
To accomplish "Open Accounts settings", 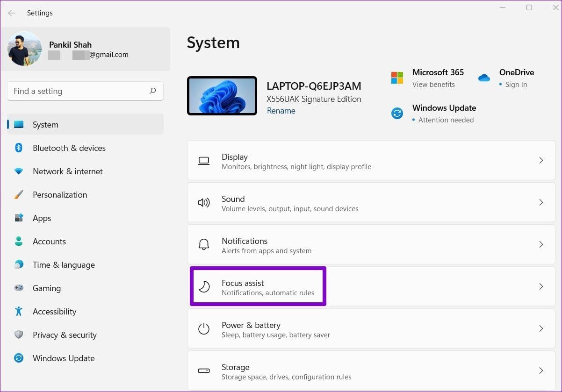I will (x=49, y=242).
